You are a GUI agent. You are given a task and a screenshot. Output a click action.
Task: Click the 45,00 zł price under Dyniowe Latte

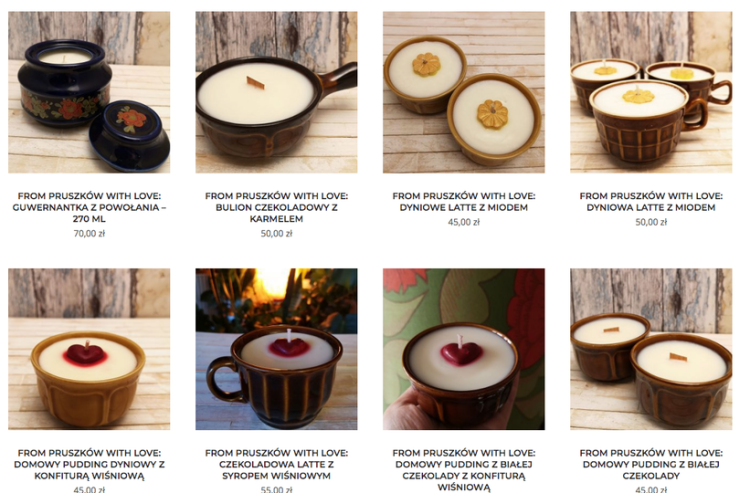coord(463,222)
